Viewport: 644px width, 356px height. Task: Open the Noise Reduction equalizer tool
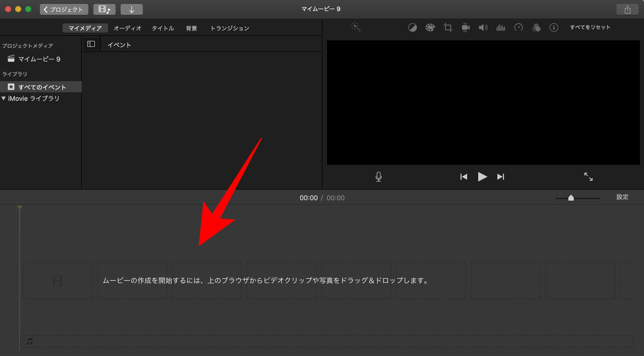(x=500, y=27)
